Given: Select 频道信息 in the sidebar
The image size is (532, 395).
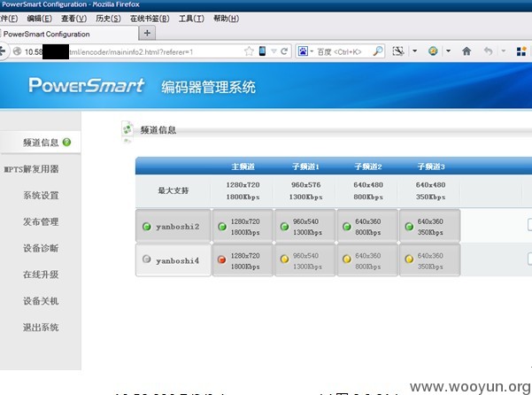Looking at the screenshot, I should tap(41, 143).
